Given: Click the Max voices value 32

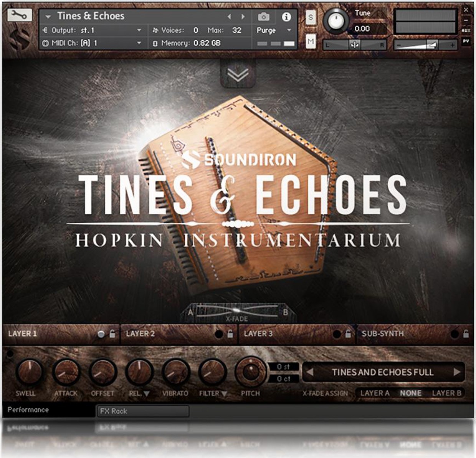Looking at the screenshot, I should click(236, 30).
